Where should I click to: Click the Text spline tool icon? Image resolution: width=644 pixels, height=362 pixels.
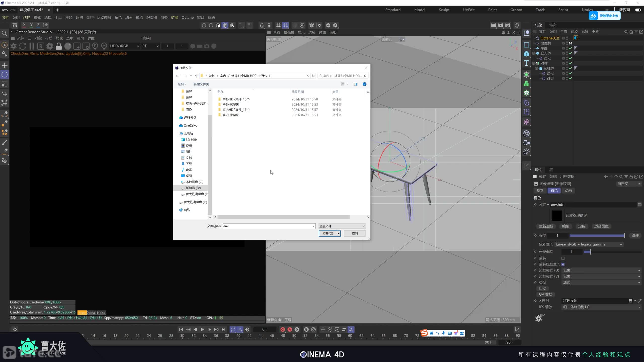(526, 63)
